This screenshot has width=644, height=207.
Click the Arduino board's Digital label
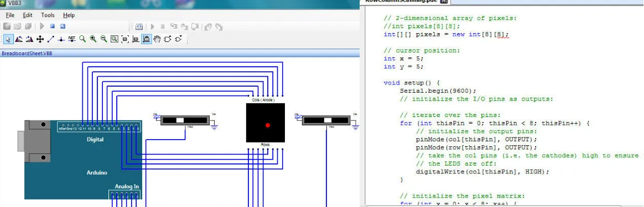click(95, 139)
